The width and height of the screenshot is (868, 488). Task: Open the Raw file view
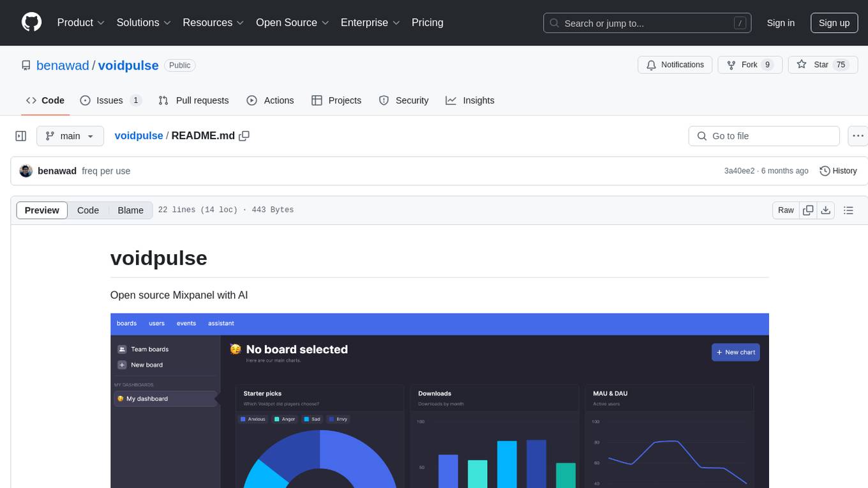point(786,210)
